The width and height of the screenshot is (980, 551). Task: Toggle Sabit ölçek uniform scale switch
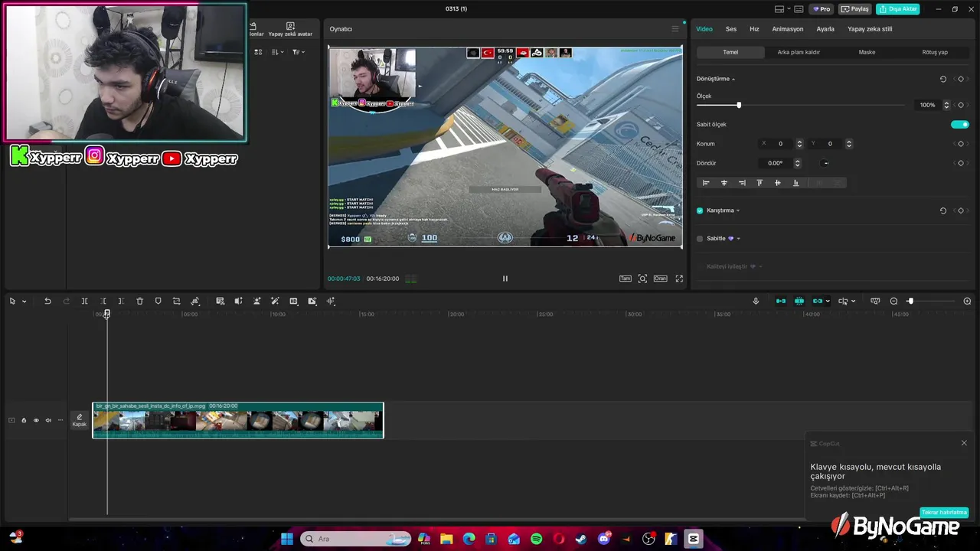pos(960,124)
